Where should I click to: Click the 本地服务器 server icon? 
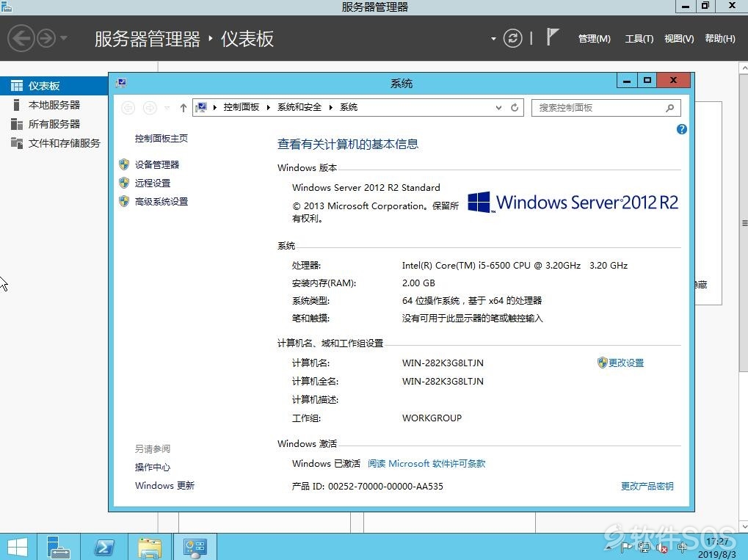17,105
